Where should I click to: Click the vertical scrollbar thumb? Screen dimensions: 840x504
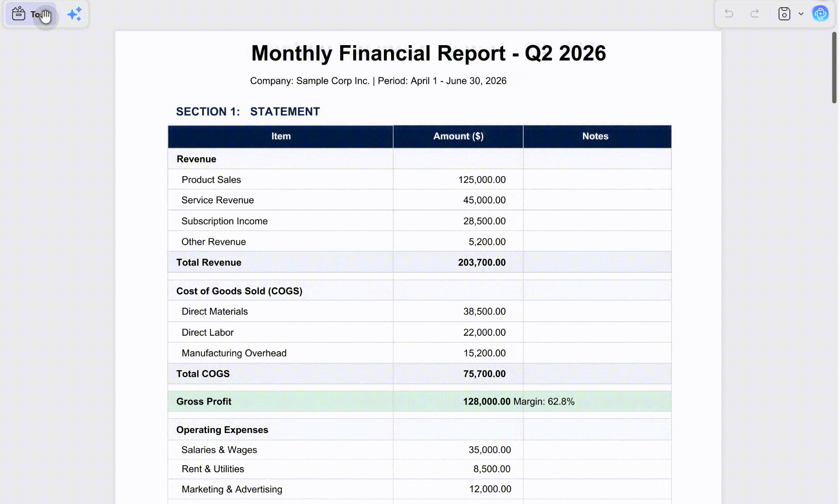coord(834,68)
